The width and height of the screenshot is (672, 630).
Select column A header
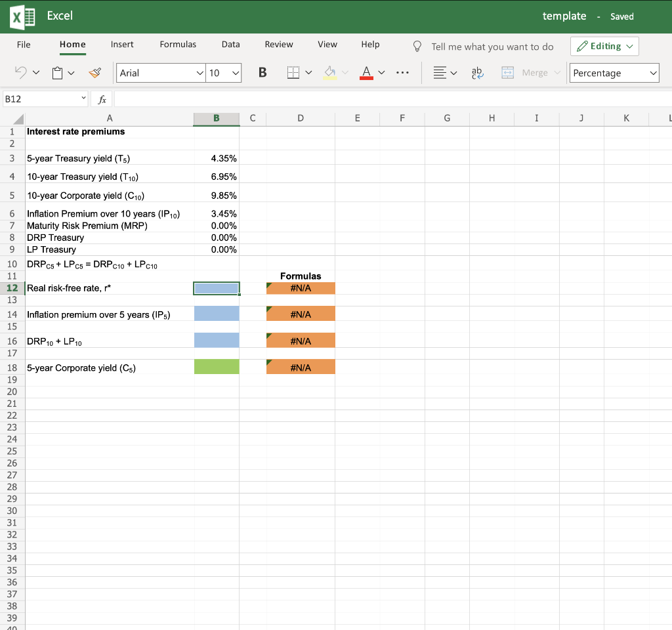tap(110, 118)
